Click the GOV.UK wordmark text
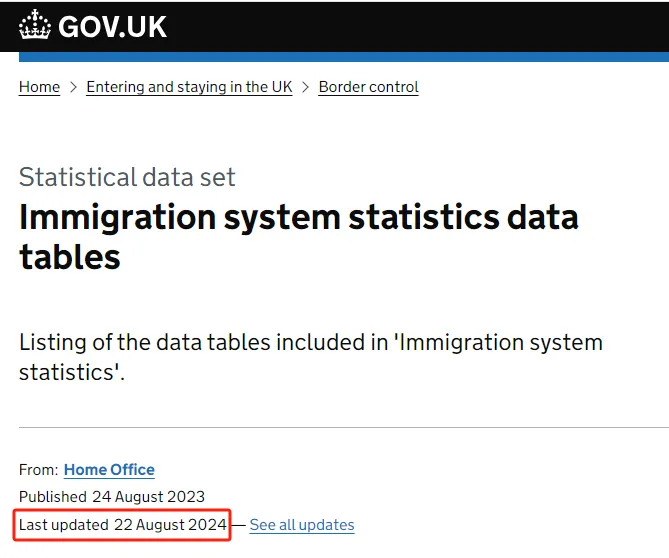 (112, 27)
